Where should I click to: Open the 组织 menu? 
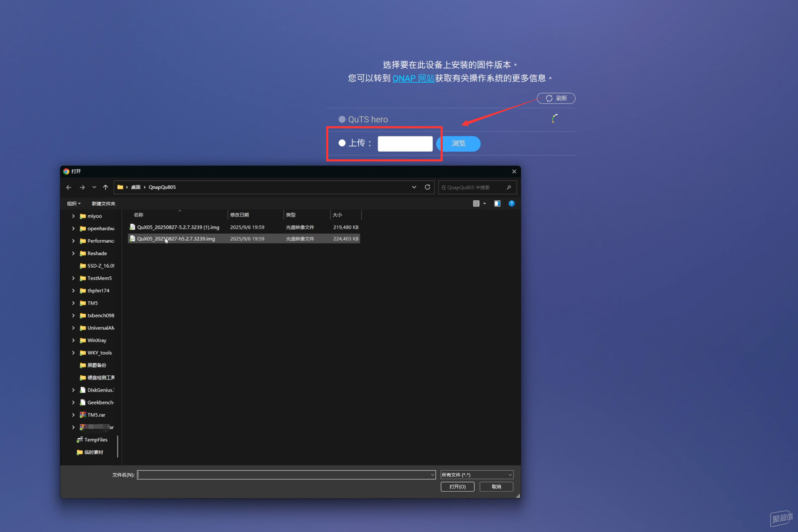tap(74, 204)
